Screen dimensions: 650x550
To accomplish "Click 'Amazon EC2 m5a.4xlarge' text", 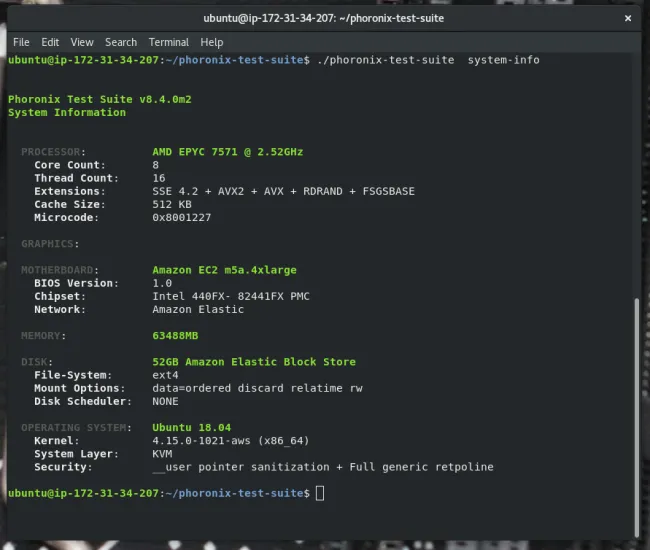I will 224,270.
